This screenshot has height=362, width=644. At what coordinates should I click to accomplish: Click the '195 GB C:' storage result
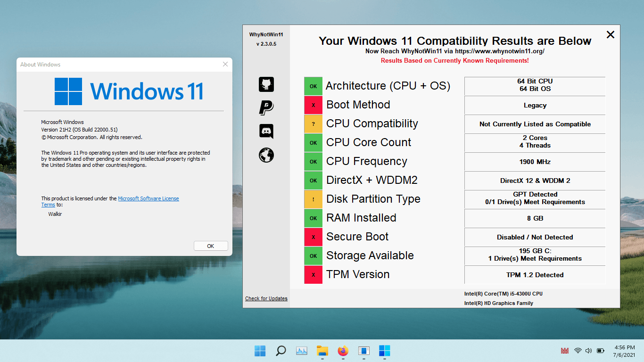[x=535, y=256]
